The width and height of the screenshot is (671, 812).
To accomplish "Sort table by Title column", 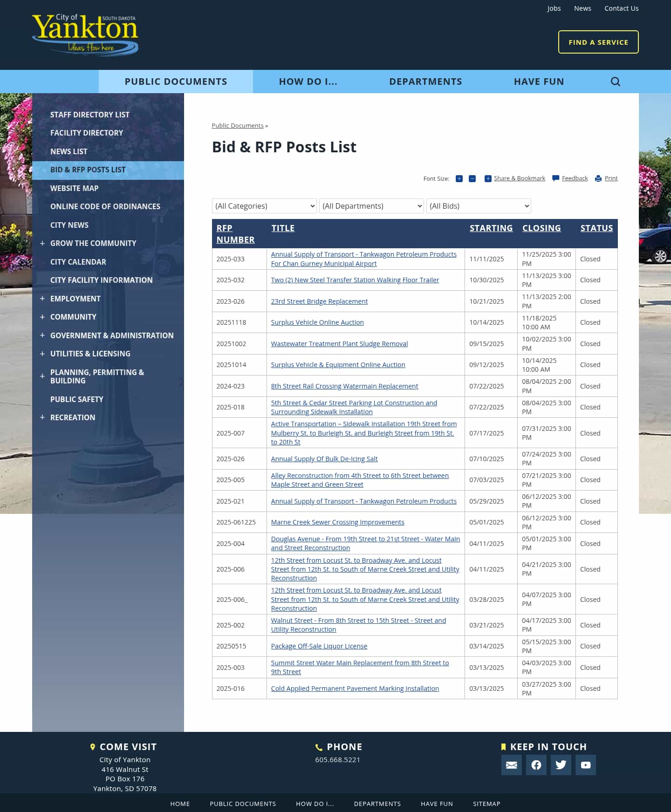I will click(283, 228).
